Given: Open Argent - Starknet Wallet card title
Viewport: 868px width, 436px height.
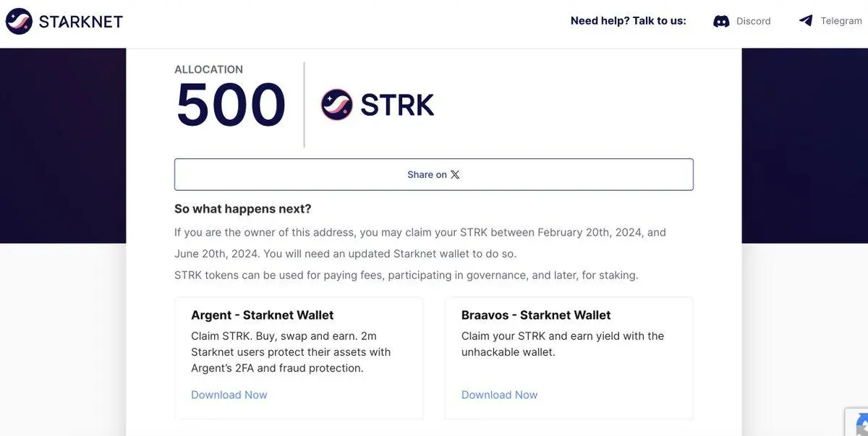Looking at the screenshot, I should (x=263, y=315).
